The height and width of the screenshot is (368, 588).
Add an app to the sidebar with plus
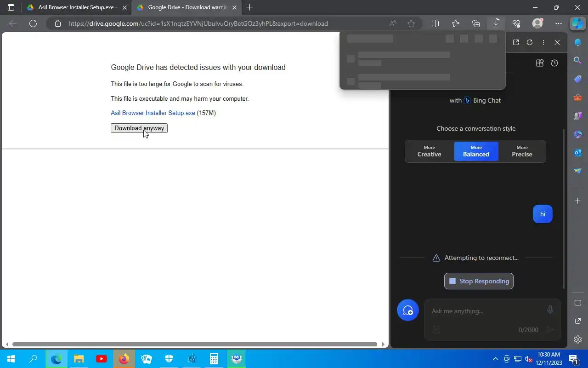(578, 201)
